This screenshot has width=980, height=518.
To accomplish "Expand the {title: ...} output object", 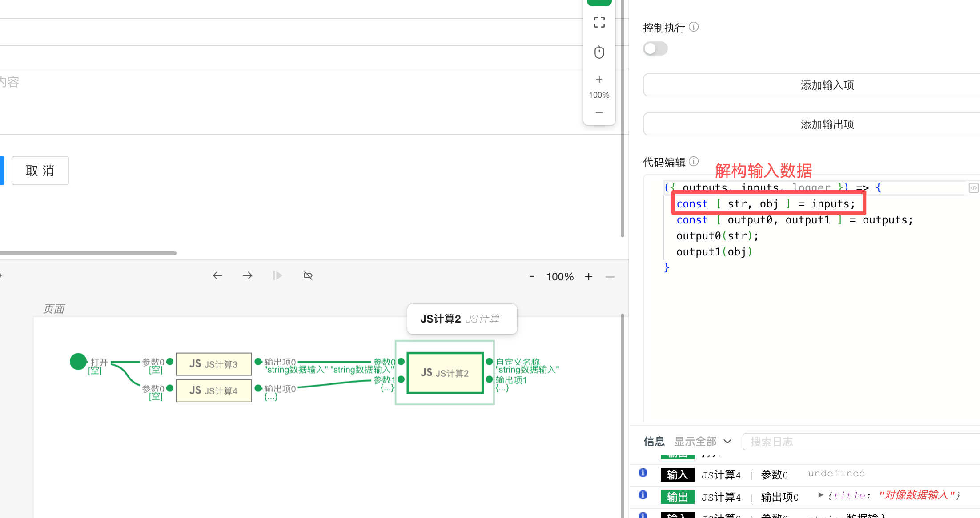I will click(821, 495).
